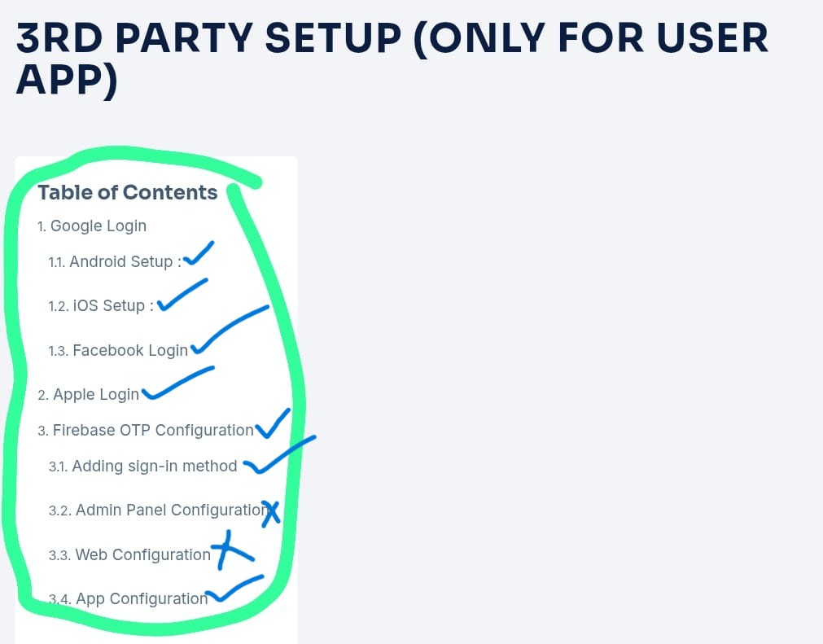The height and width of the screenshot is (644, 823).
Task: Click blue cross next to Web Configuration
Action: [x=233, y=550]
